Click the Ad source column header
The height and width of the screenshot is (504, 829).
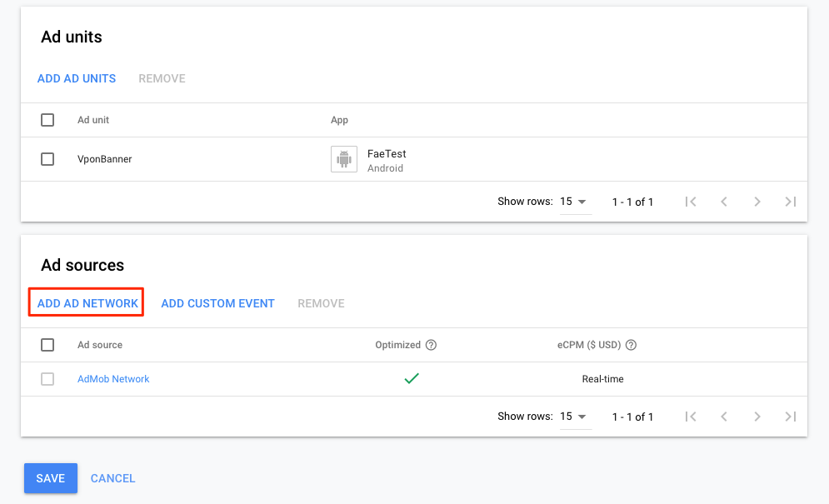pyautogui.click(x=100, y=345)
